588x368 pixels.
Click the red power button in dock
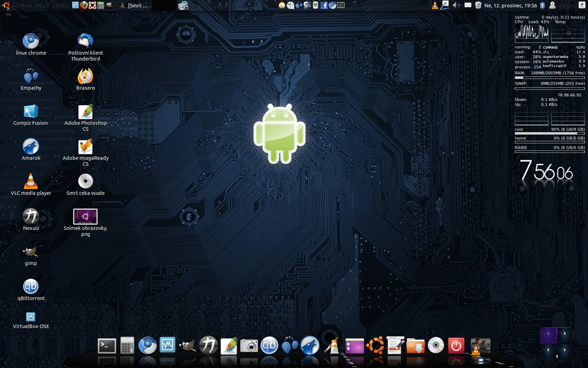[x=456, y=346]
